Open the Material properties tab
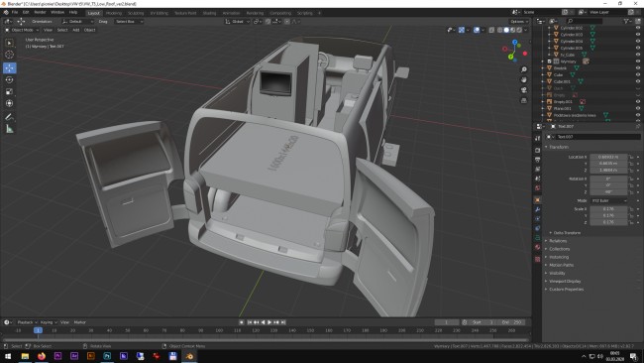The width and height of the screenshot is (644, 363). click(538, 248)
